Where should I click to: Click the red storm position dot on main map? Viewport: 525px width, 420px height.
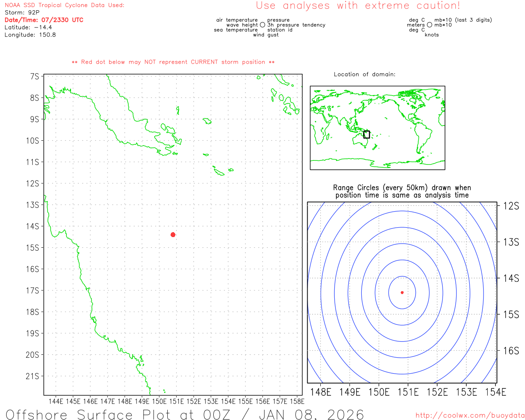point(173,235)
